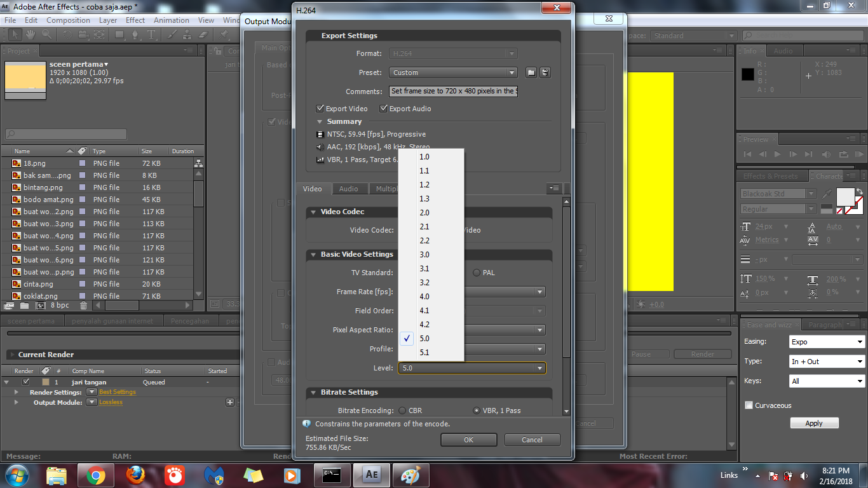Select the Selection arrow tool
This screenshot has width=868, height=488.
point(14,35)
